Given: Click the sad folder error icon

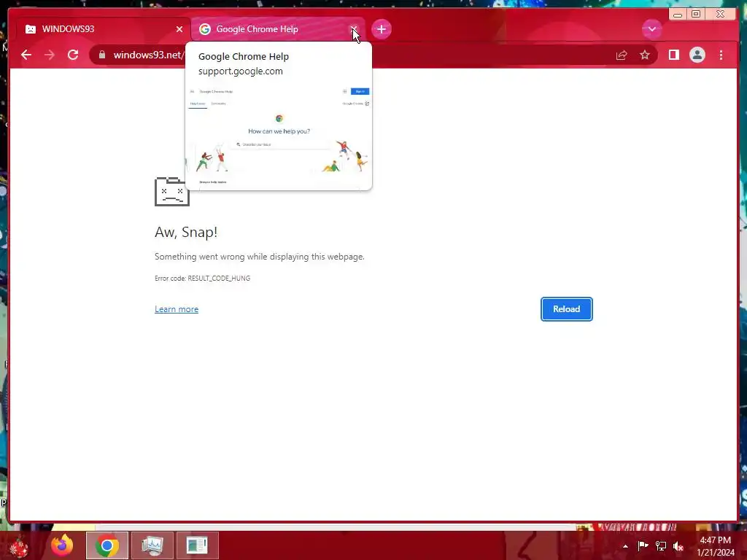Looking at the screenshot, I should (x=172, y=192).
